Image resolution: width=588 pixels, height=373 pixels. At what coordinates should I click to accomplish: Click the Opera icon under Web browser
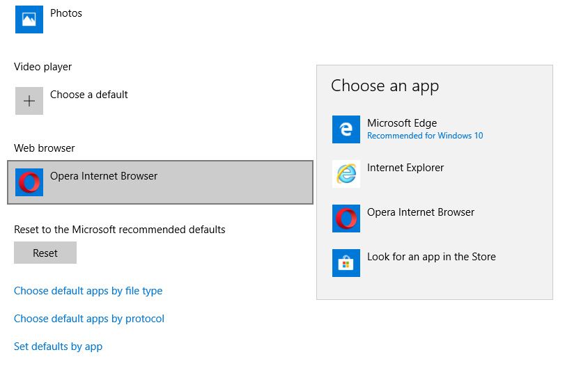tap(29, 182)
